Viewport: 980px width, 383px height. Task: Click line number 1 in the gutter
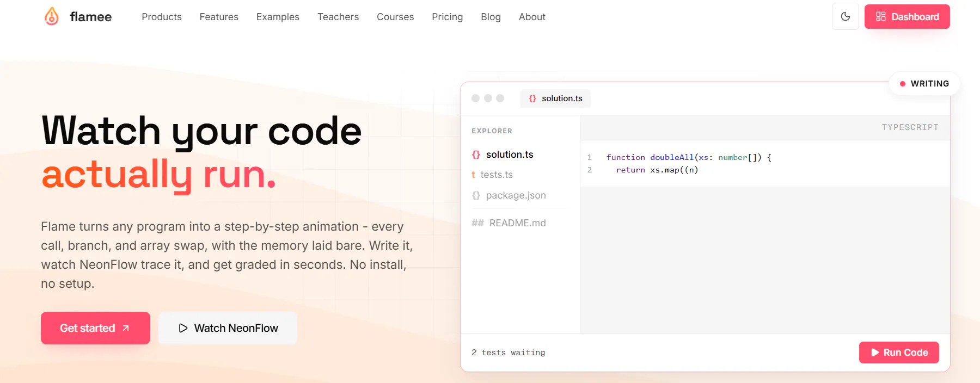pos(590,157)
